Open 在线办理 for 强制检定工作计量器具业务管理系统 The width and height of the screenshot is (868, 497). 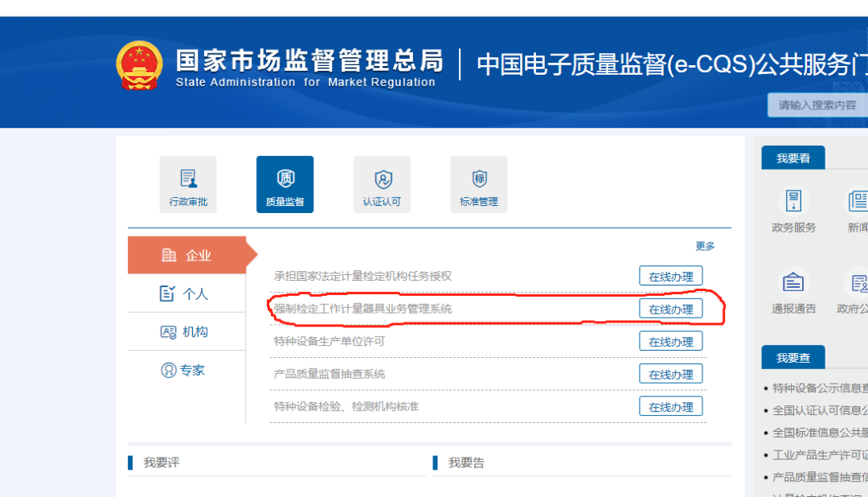tap(670, 308)
